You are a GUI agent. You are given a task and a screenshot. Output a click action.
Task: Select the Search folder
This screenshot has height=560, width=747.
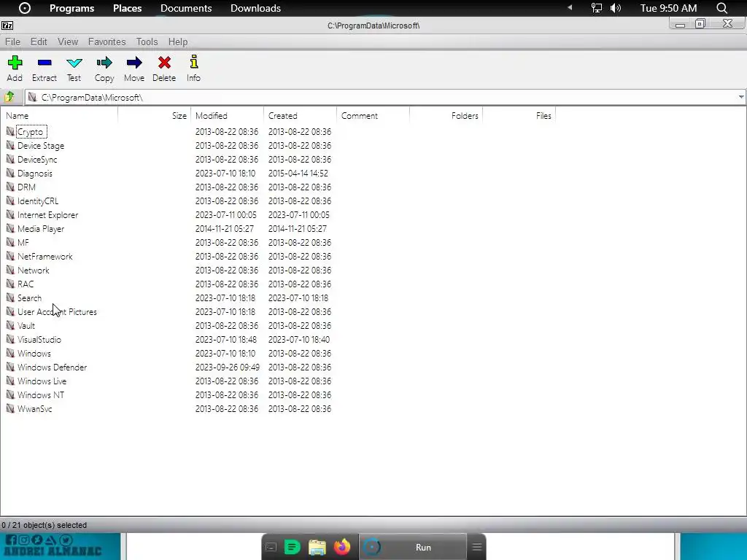[29, 298]
